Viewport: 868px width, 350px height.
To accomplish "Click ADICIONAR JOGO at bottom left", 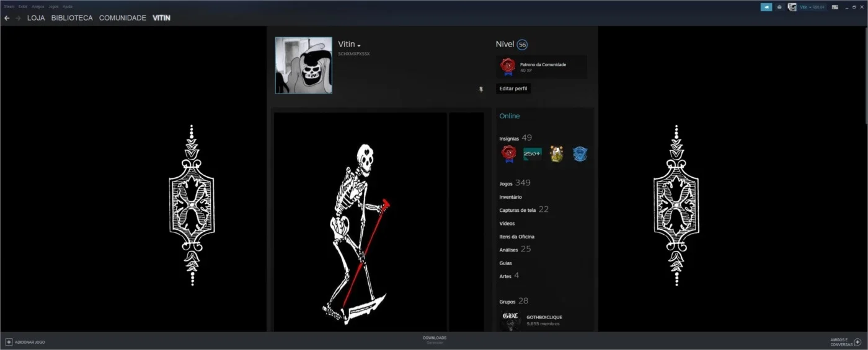I will coord(30,342).
